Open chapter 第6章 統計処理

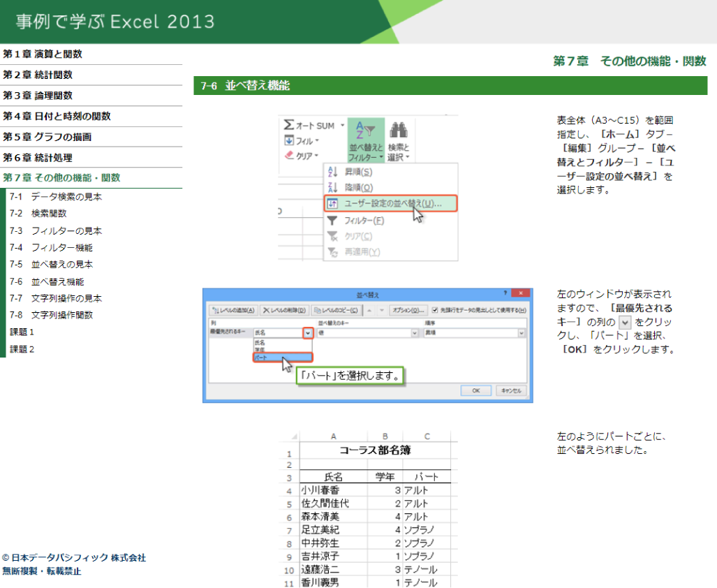tap(38, 158)
